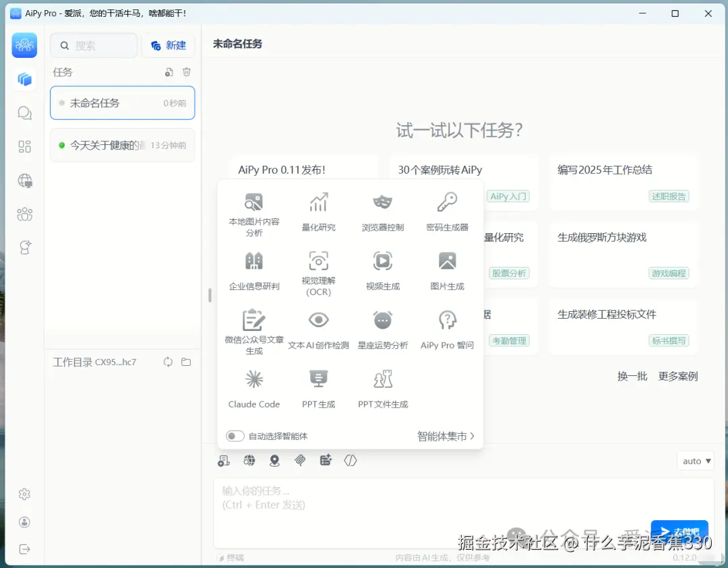Viewport: 728px width, 568px height.
Task: Click agent selector icon in input toolbar
Action: point(223,460)
